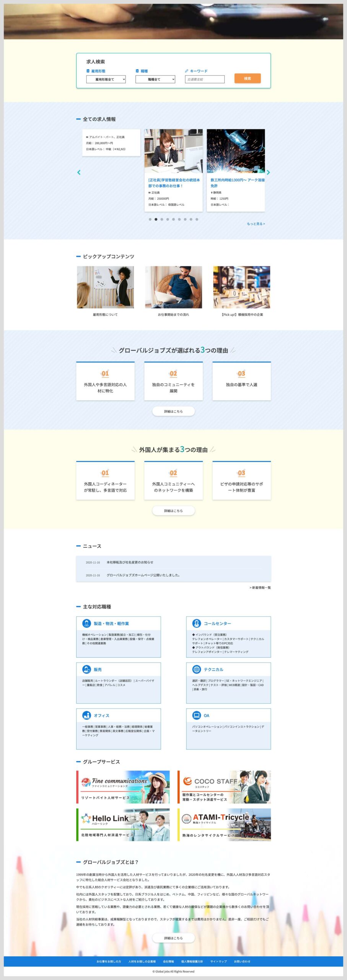This screenshot has height=980, width=347.
Task: Click 詳細はこちら under 外国人が集まる reasons
Action: click(173, 511)
